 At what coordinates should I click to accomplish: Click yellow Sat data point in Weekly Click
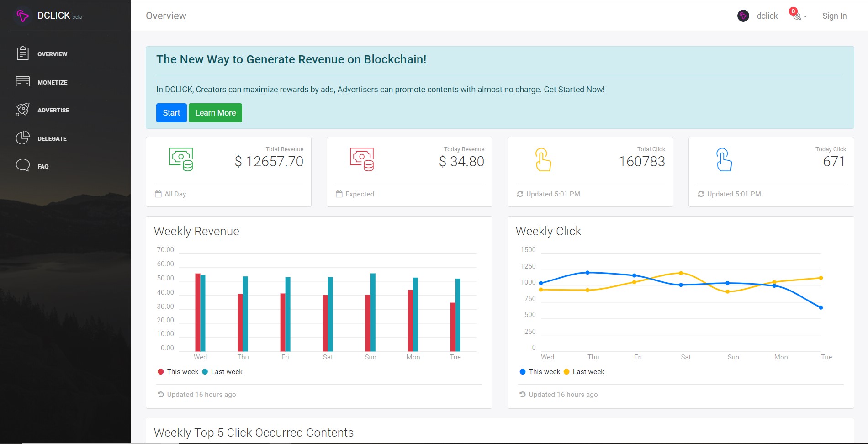point(681,273)
